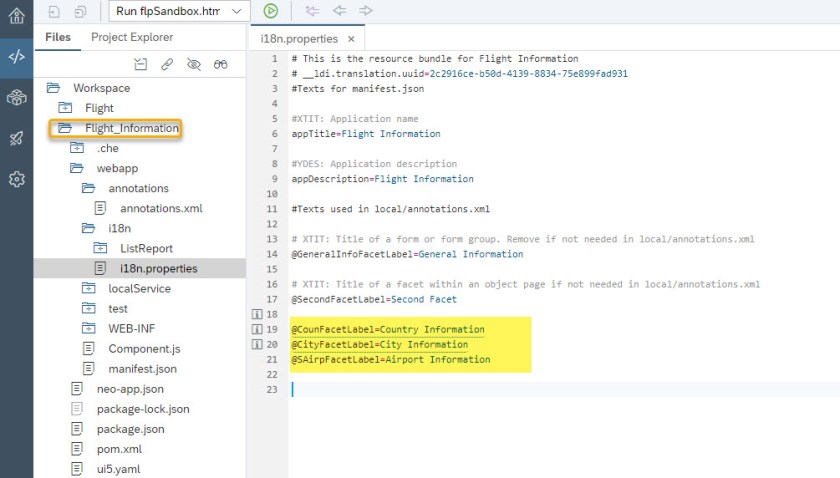
Task: Expand the Flight folder
Action: pyautogui.click(x=99, y=108)
